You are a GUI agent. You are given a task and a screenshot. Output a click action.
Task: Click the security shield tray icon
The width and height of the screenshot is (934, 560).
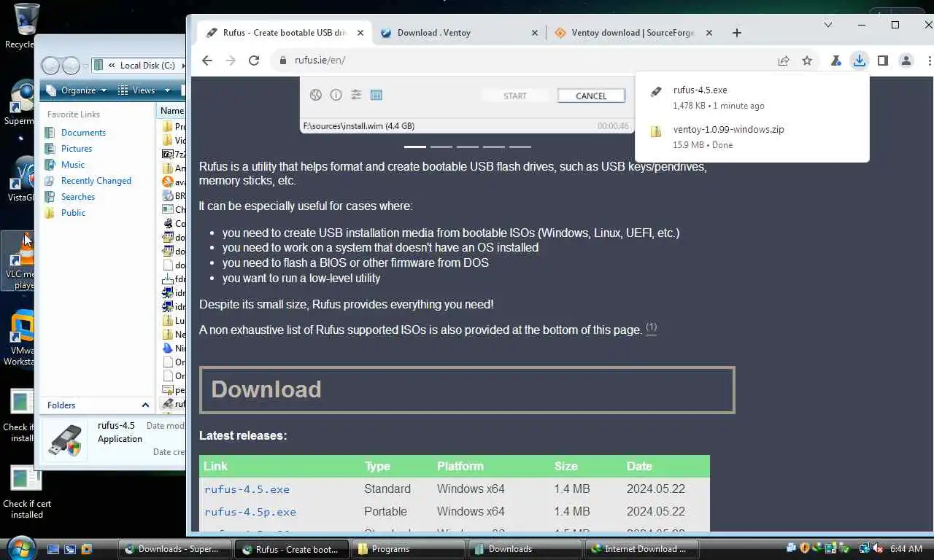click(805, 548)
